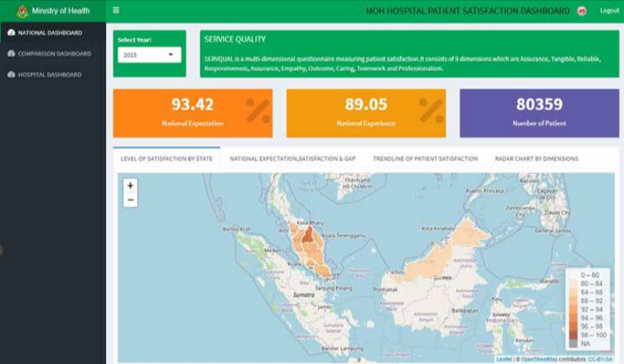Select Level of Satisfaction by State tab

point(166,158)
